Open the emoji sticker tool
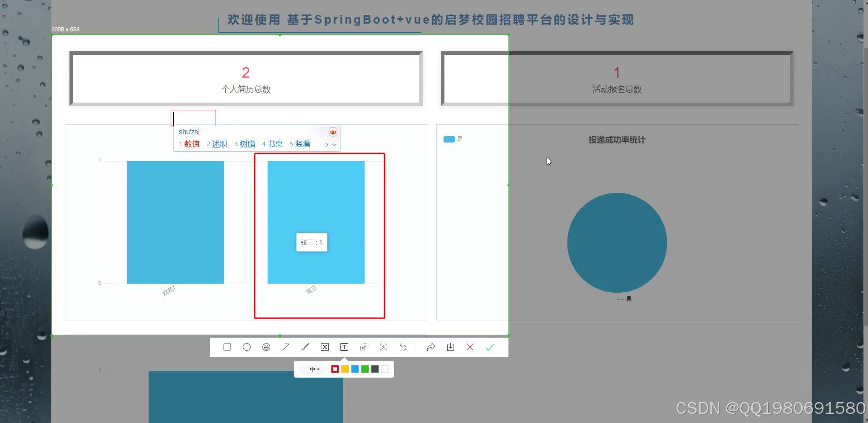This screenshot has width=868, height=423. coord(266,347)
